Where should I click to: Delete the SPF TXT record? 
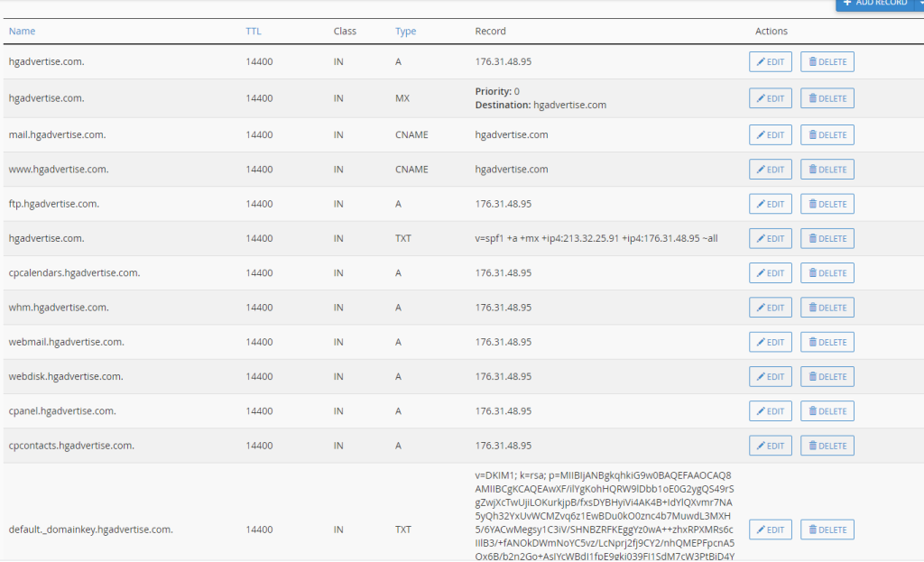[x=827, y=239]
